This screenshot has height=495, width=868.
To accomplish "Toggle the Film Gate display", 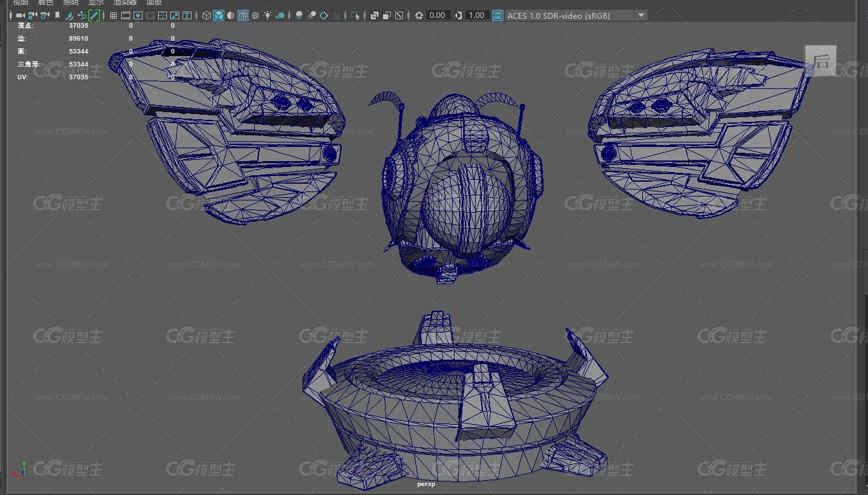I will 126,15.
